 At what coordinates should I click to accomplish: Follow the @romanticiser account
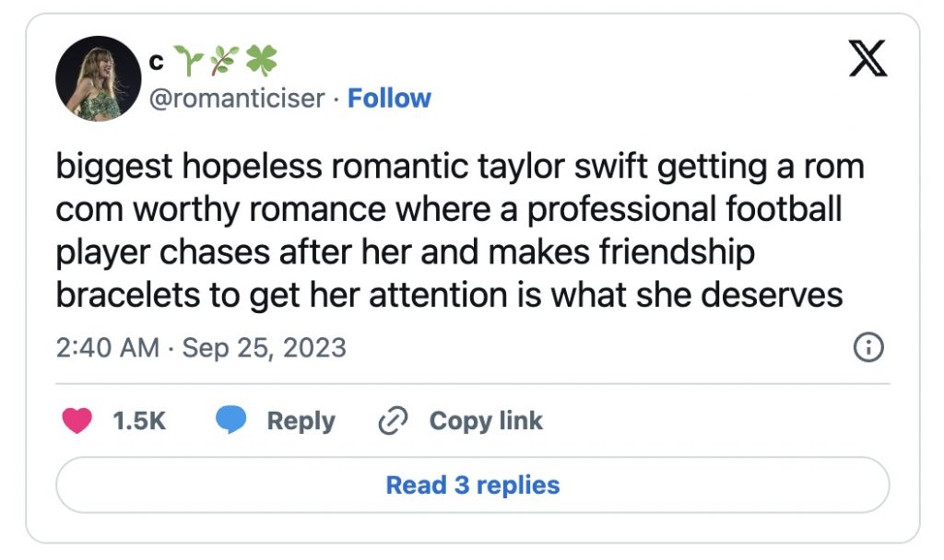pyautogui.click(x=389, y=98)
